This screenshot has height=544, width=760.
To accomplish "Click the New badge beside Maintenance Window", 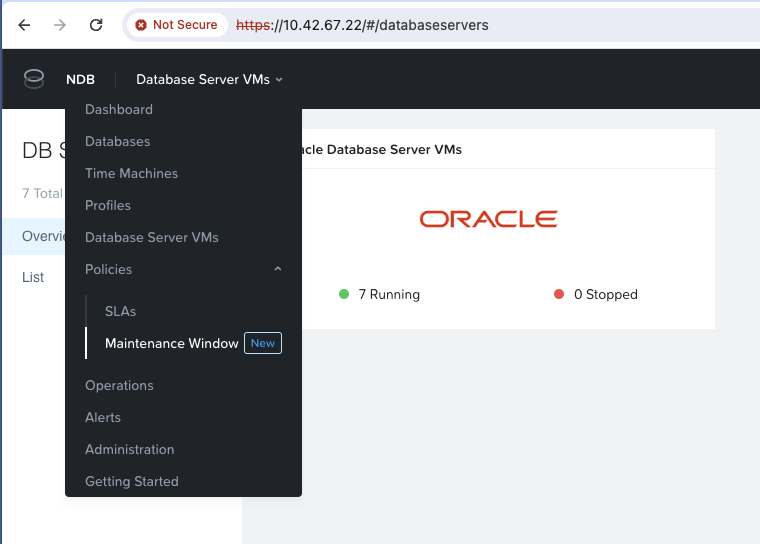I will click(263, 343).
